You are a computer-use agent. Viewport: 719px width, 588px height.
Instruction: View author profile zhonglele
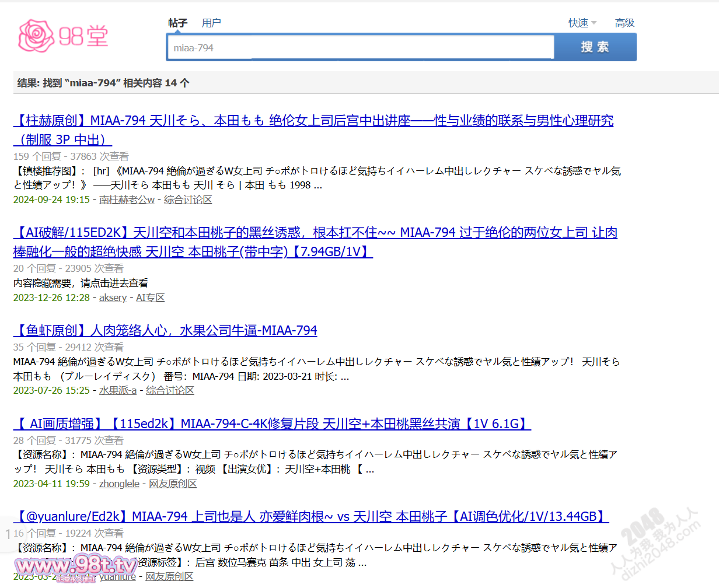click(119, 484)
